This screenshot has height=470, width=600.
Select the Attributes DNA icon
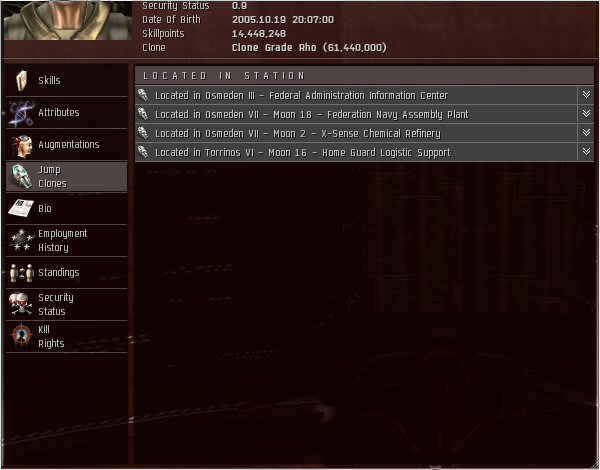coord(22,113)
